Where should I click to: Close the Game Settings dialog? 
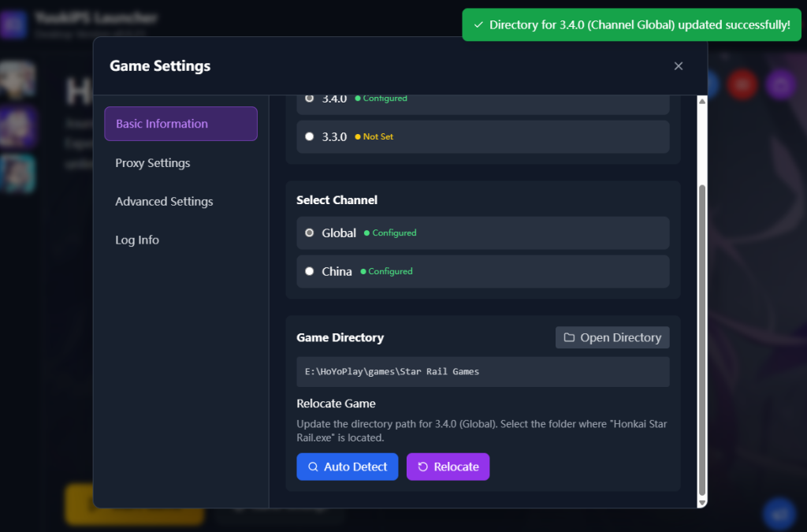click(x=678, y=66)
